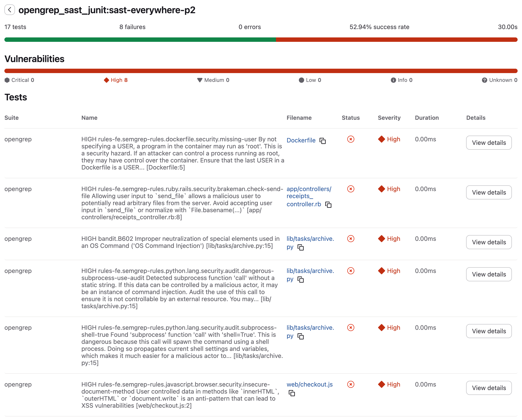Click the red Vulnerabilities severity bar
Image resolution: width=522 pixels, height=420 pixels.
pos(261,71)
